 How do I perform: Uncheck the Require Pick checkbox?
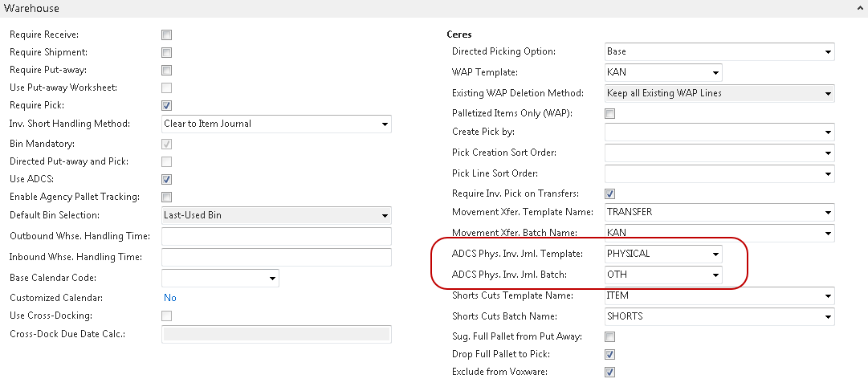pyautogui.click(x=167, y=106)
